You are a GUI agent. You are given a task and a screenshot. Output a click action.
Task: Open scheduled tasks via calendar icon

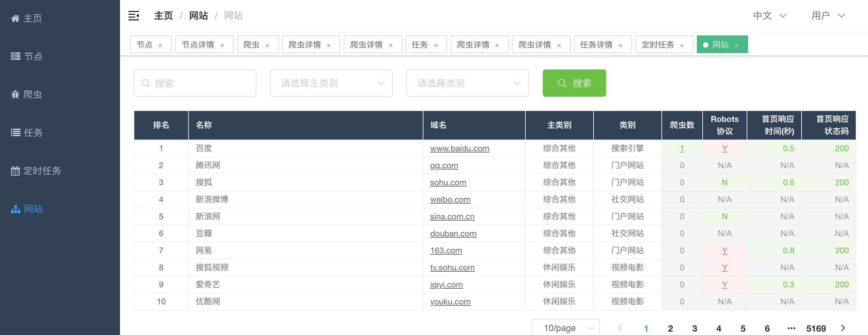[x=15, y=171]
